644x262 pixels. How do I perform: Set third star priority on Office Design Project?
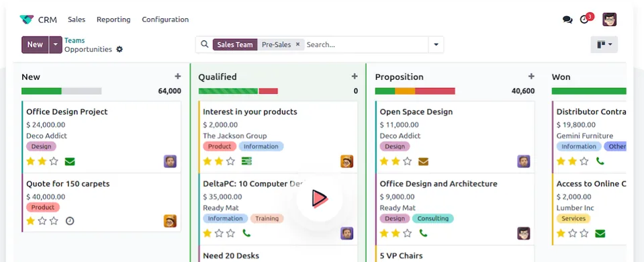54,161
